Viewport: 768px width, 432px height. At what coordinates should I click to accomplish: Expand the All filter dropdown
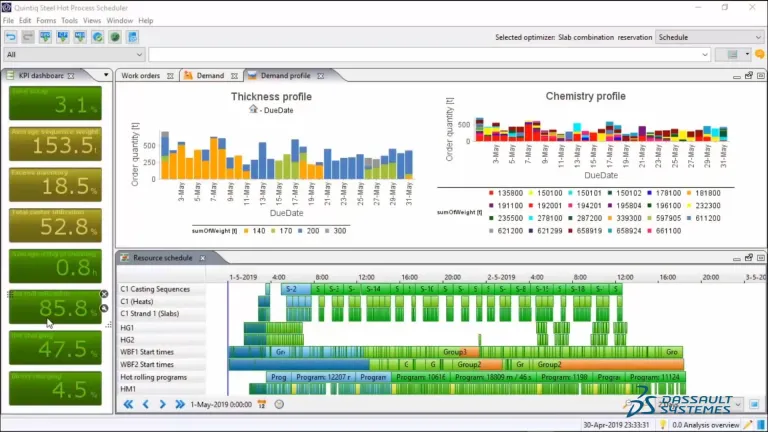(74, 55)
